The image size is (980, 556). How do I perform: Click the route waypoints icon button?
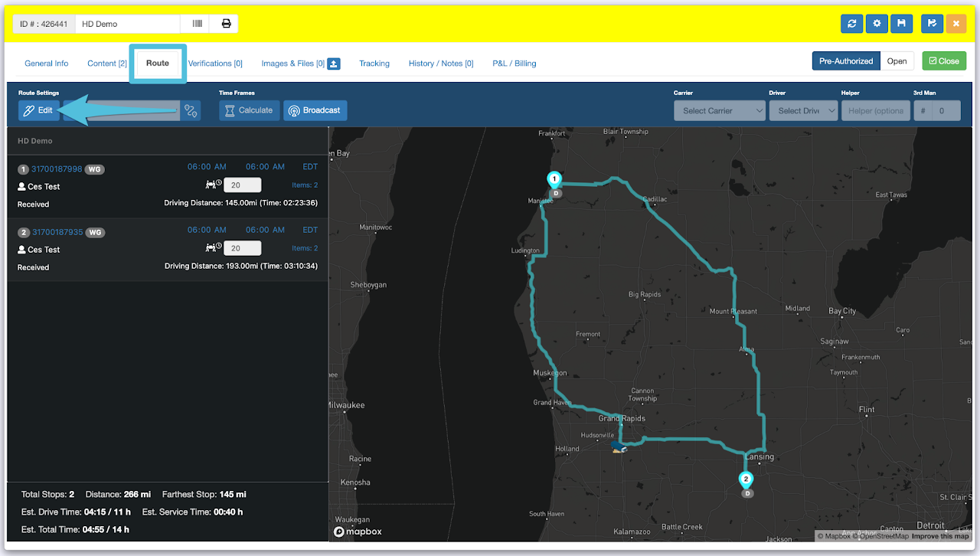[x=191, y=110]
